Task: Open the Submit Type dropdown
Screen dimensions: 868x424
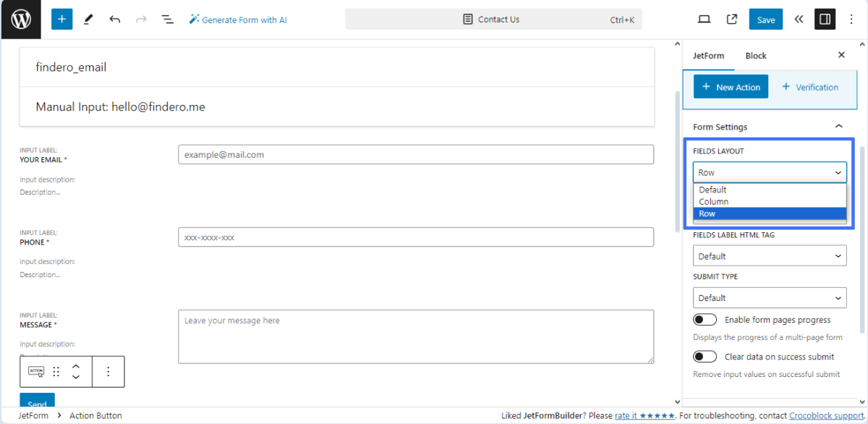Action: (x=770, y=297)
